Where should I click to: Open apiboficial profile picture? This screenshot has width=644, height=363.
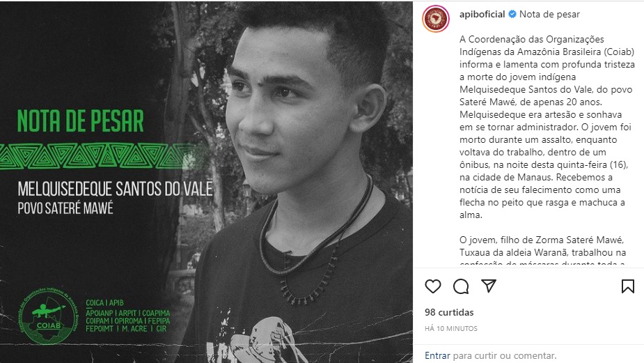pos(435,19)
